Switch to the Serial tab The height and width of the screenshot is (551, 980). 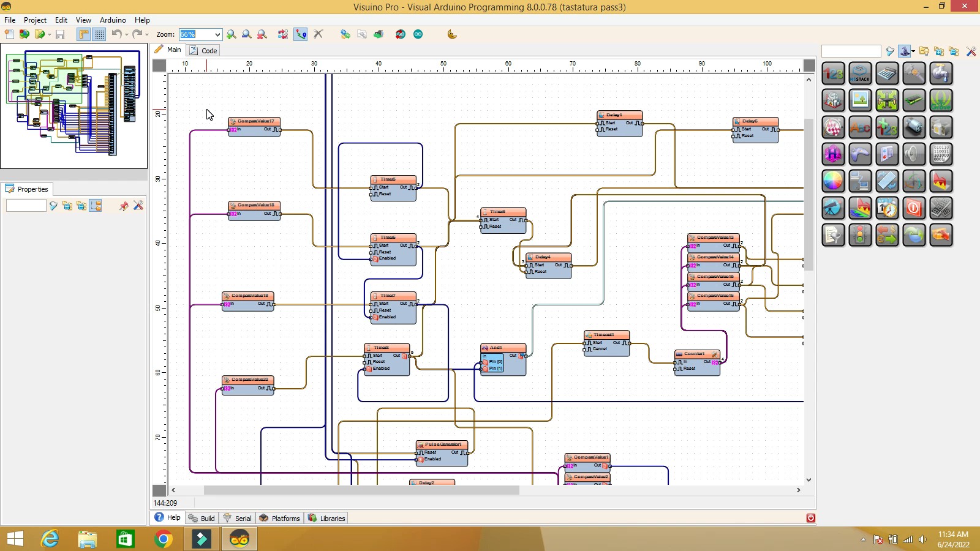238,518
